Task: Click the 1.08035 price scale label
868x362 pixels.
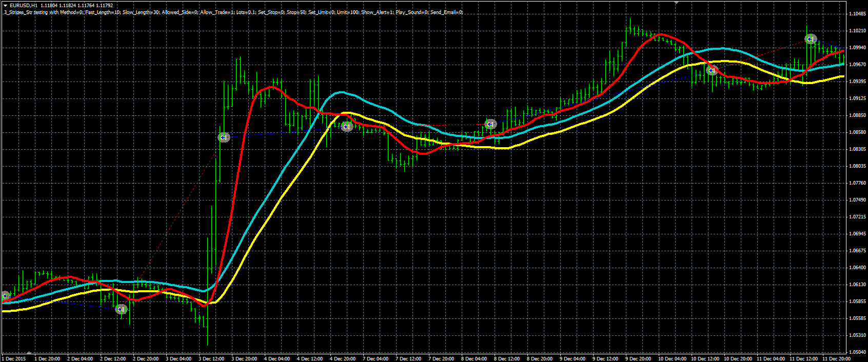Action: tap(858, 166)
